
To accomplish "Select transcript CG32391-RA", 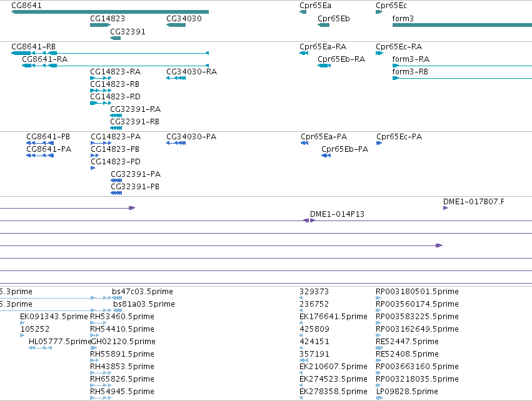I will (116, 116).
